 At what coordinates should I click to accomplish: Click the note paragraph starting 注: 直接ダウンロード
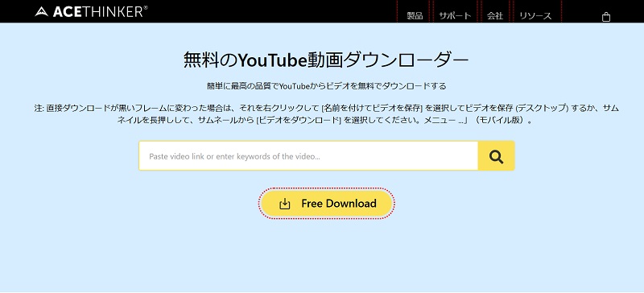tap(327, 114)
